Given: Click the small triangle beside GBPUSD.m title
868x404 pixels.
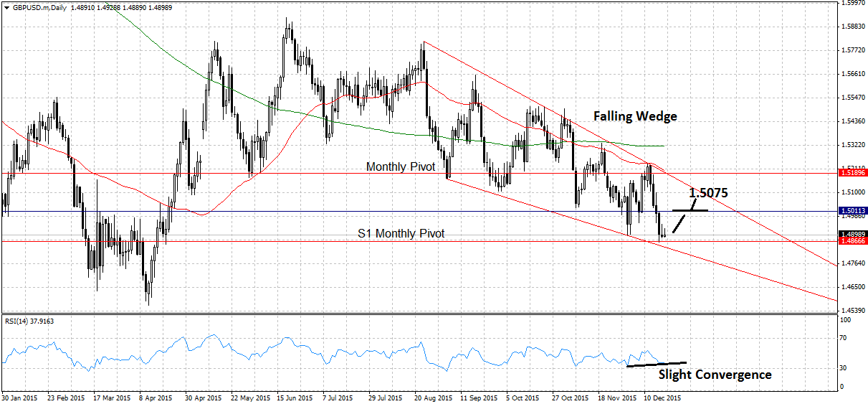Looking at the screenshot, I should 5,6.
